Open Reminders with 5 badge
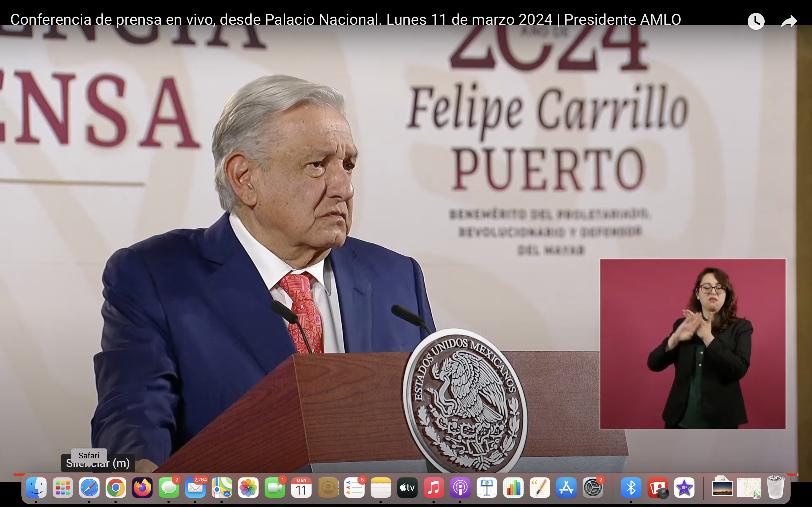Image resolution: width=812 pixels, height=507 pixels. click(x=354, y=488)
